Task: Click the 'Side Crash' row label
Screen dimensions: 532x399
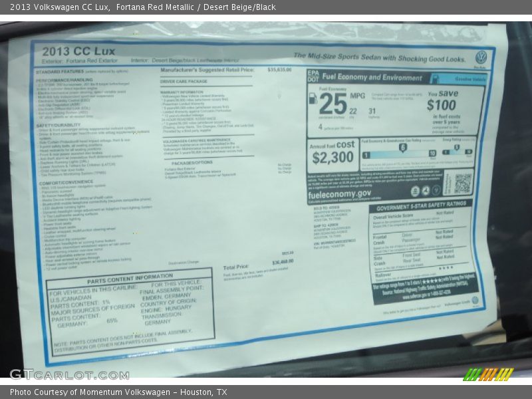Action: pyautogui.click(x=380, y=261)
